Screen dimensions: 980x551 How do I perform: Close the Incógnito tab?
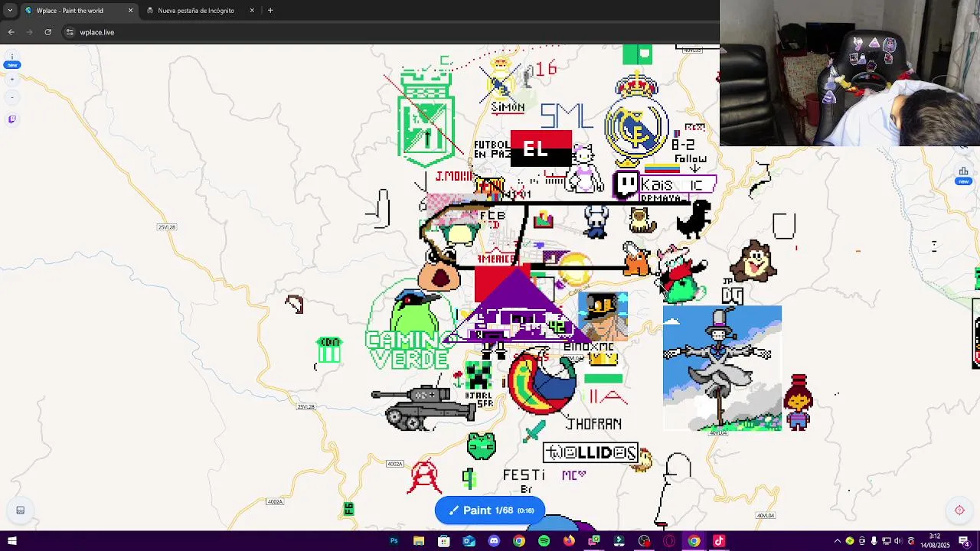[252, 11]
